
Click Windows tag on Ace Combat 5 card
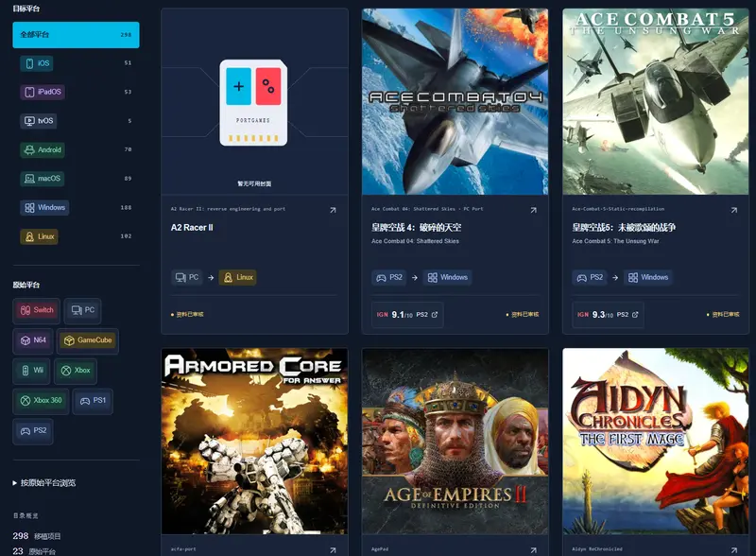tap(648, 277)
